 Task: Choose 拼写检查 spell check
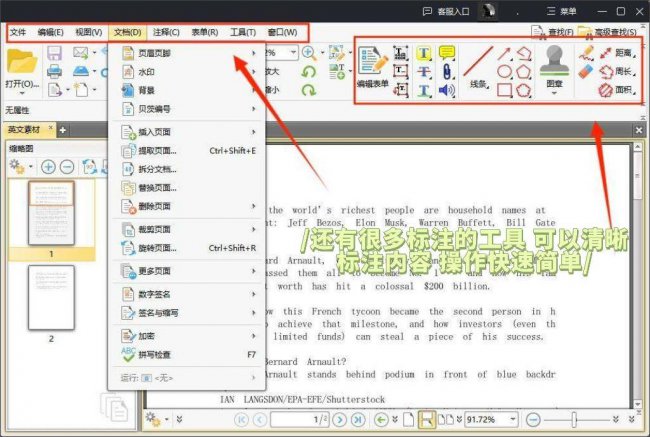pyautogui.click(x=189, y=354)
